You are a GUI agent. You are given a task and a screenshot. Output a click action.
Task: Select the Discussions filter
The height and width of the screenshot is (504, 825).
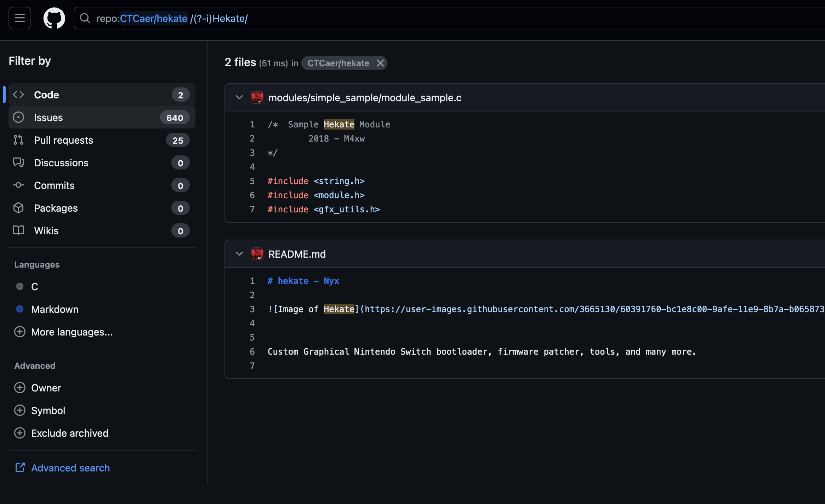102,163
